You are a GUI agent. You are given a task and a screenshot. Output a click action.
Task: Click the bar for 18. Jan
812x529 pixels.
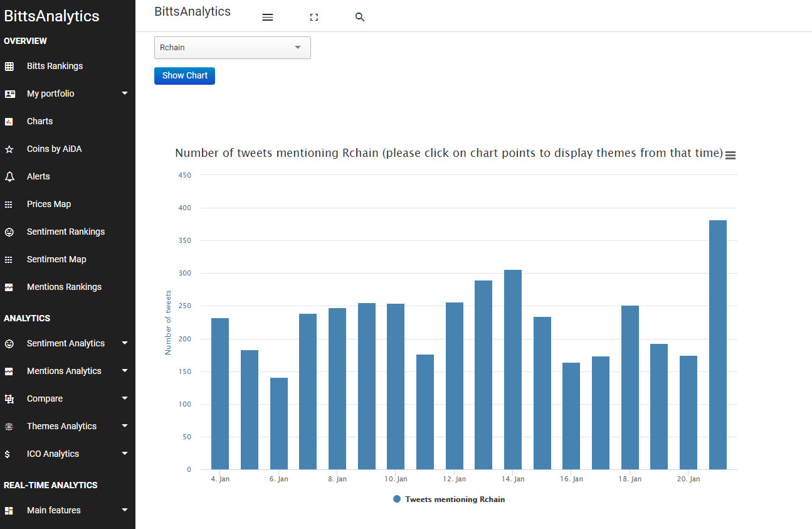click(630, 387)
